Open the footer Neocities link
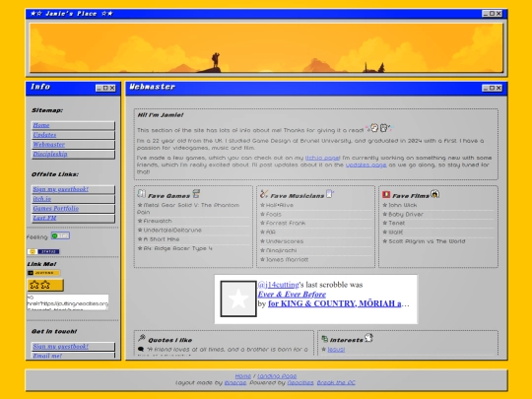This screenshot has width=532, height=399. pos(300,382)
